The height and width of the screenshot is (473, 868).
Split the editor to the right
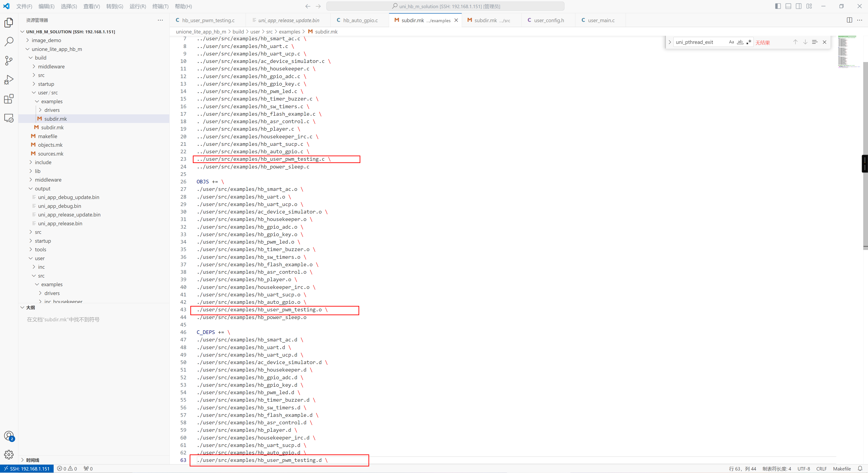(849, 20)
